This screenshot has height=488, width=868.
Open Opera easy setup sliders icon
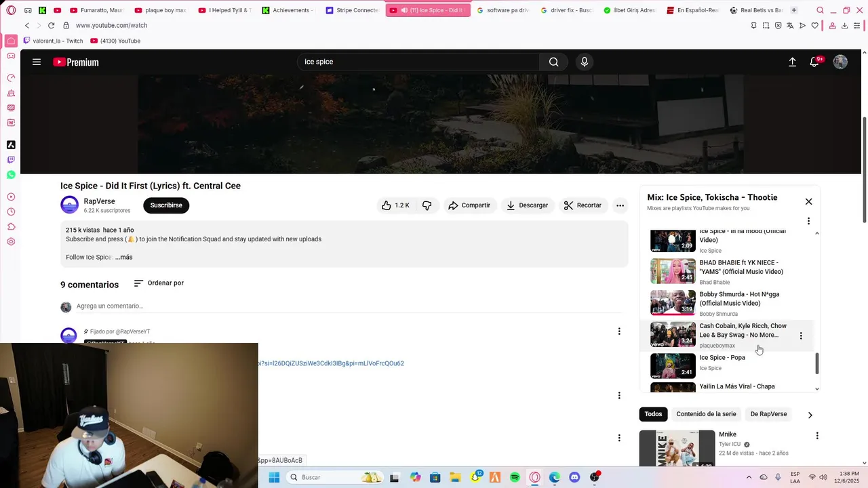click(858, 25)
